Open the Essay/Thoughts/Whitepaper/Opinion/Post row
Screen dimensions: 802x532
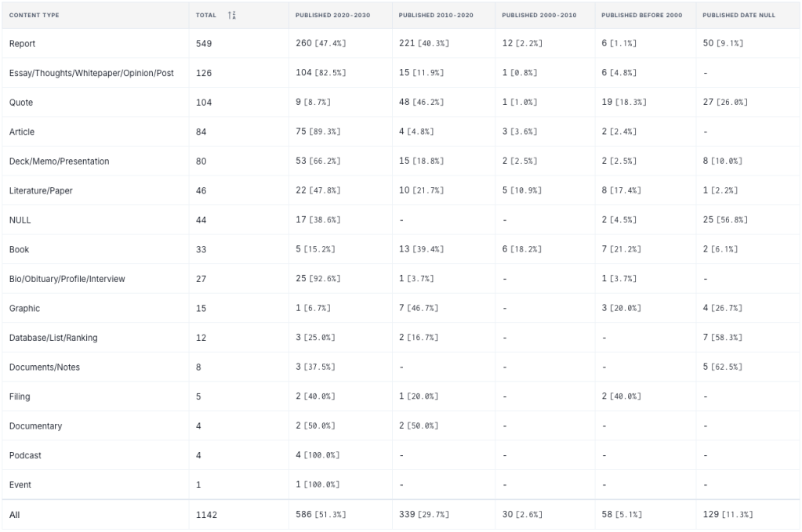pos(91,73)
